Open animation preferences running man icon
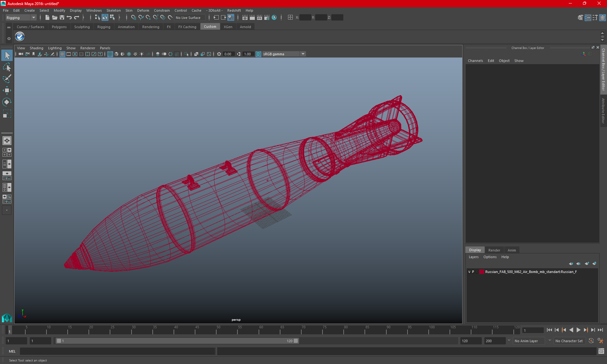The image size is (607, 364). point(600,341)
